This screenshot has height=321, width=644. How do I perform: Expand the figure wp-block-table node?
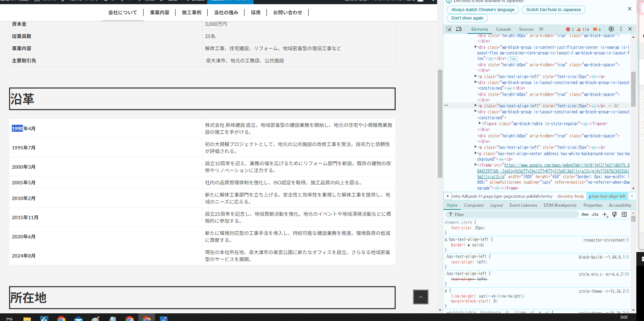click(480, 123)
